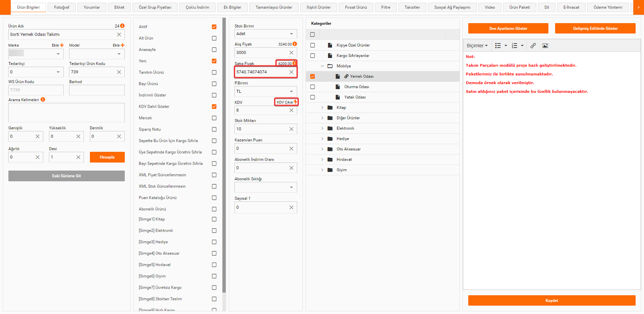The width and height of the screenshot is (644, 314).
Task: Save the product with Kaydet
Action: pyautogui.click(x=552, y=301)
